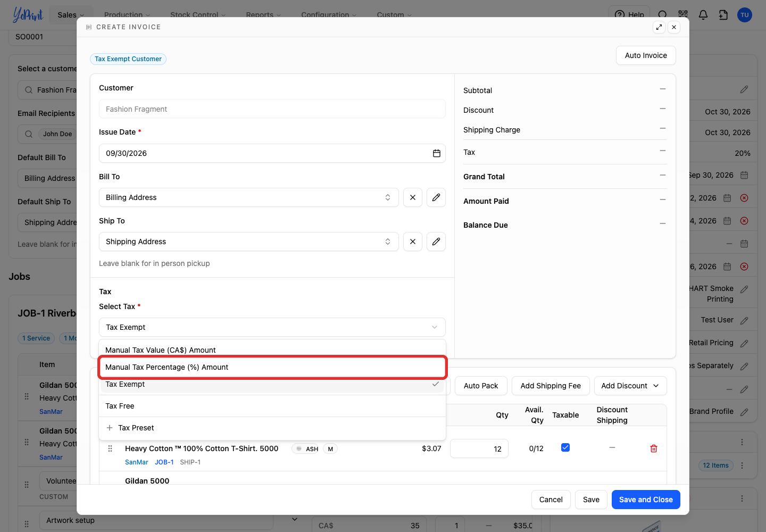Open the notifications bell in the top bar
The image size is (766, 532).
click(x=703, y=15)
